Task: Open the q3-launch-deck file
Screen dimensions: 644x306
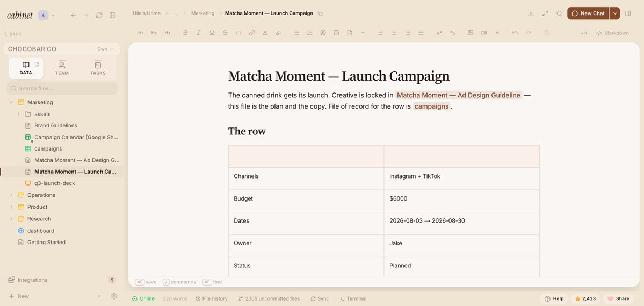Action: pos(54,183)
